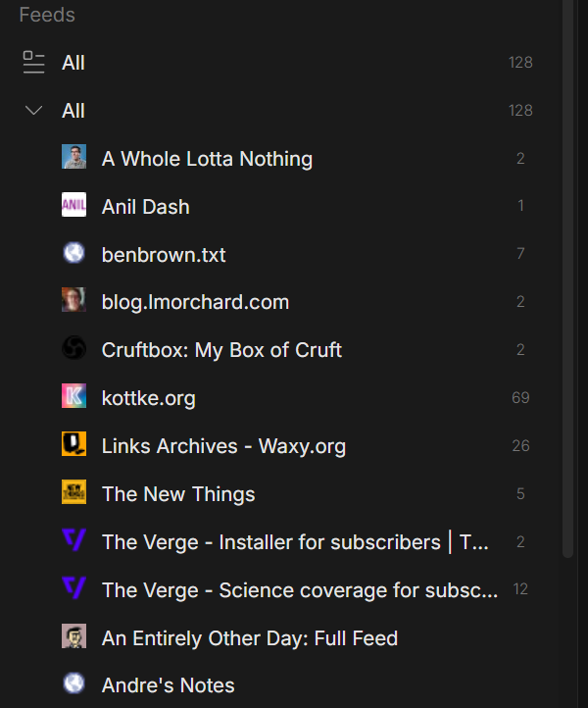Viewport: 588px width, 708px height.
Task: Click the 12 count for Verge Science
Action: tap(520, 589)
